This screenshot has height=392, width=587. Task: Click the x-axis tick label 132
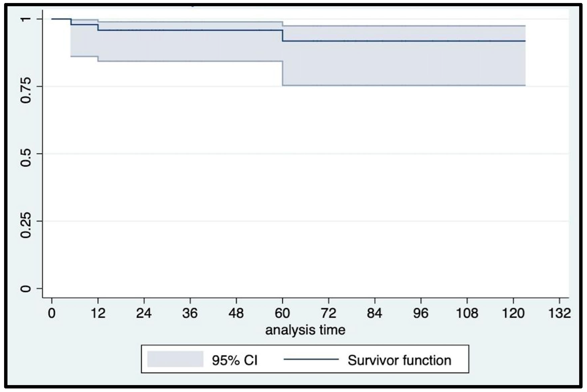click(x=559, y=313)
